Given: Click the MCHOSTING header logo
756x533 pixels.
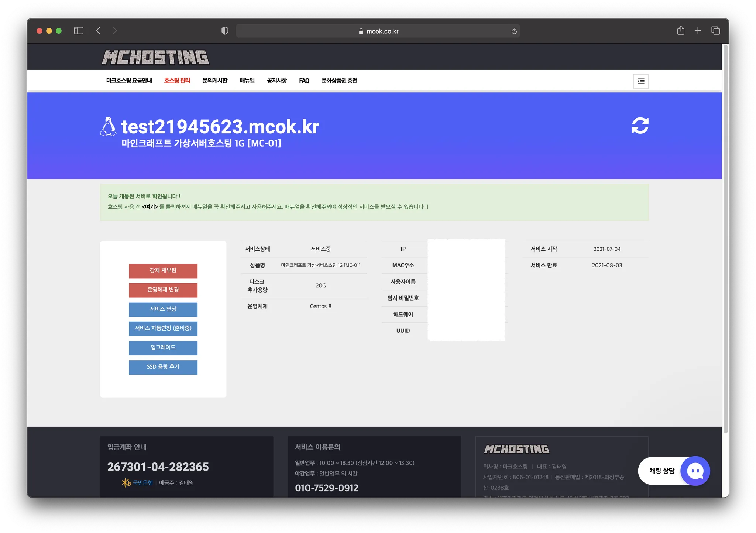Looking at the screenshot, I should coord(155,57).
